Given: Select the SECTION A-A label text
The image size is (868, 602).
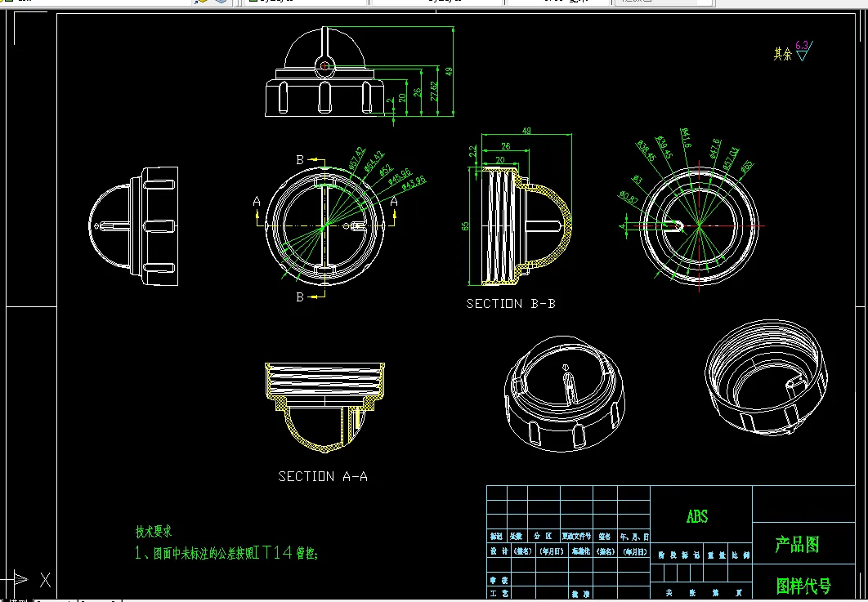Looking at the screenshot, I should (x=323, y=476).
